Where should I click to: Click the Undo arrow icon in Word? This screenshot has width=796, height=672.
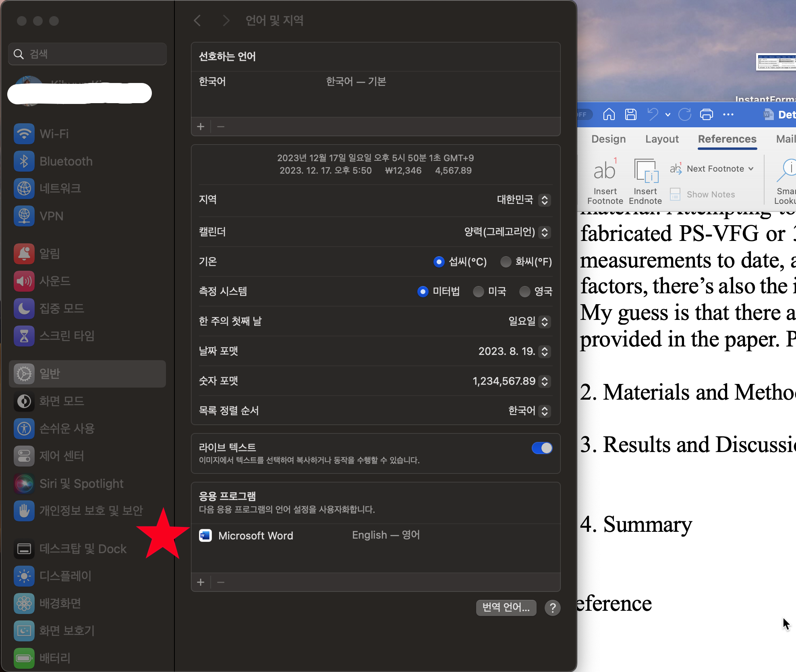click(x=653, y=115)
